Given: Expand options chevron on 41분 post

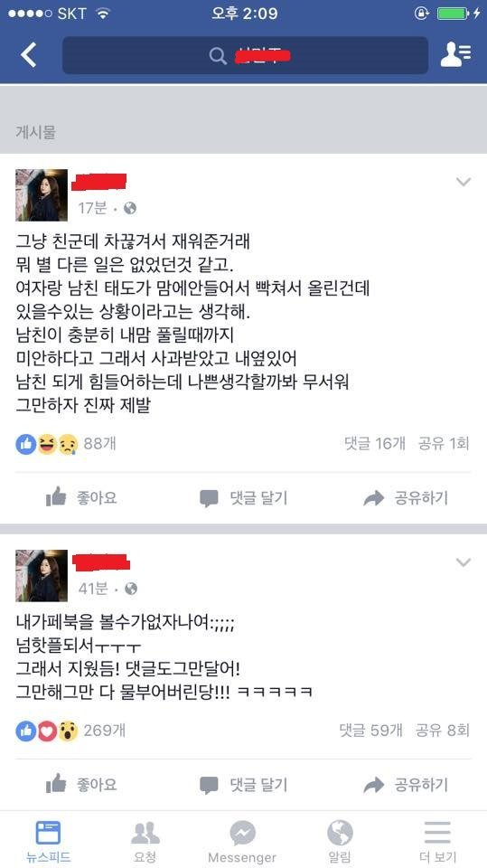Looking at the screenshot, I should point(463,562).
